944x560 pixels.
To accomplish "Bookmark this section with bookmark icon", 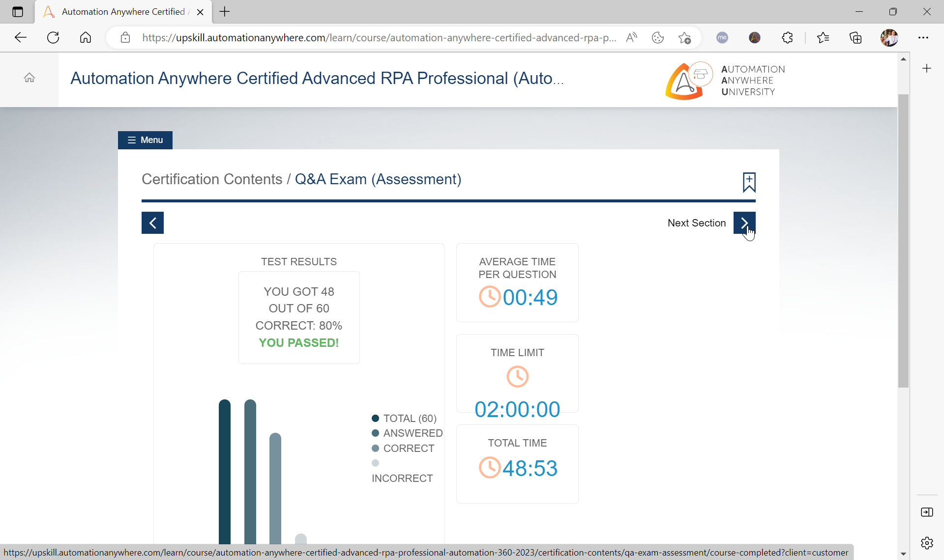I will pos(749,182).
